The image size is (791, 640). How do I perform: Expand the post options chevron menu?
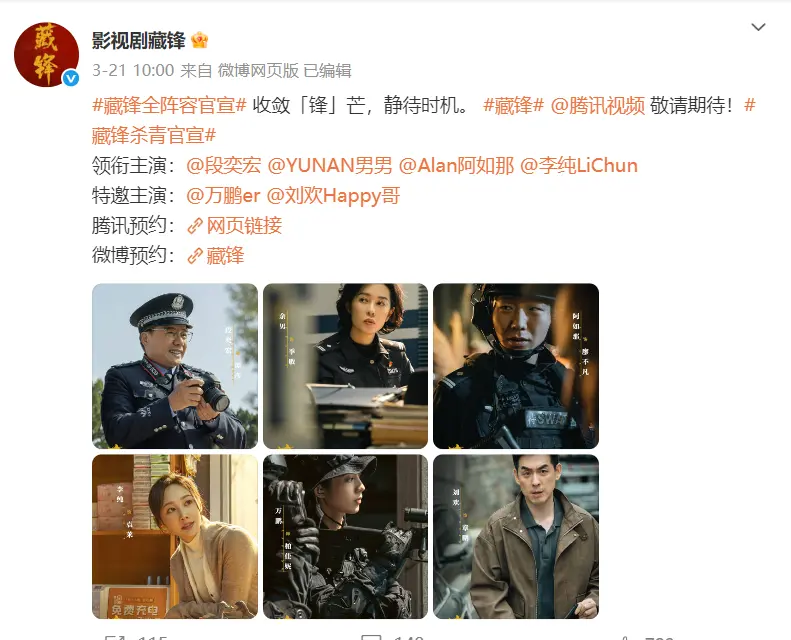point(758,27)
